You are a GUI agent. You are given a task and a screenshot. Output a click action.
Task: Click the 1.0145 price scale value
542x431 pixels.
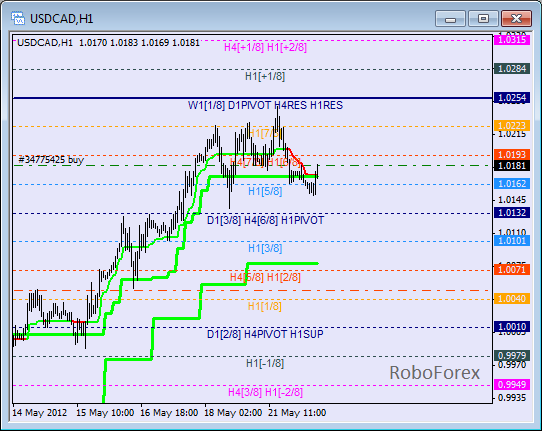512,199
